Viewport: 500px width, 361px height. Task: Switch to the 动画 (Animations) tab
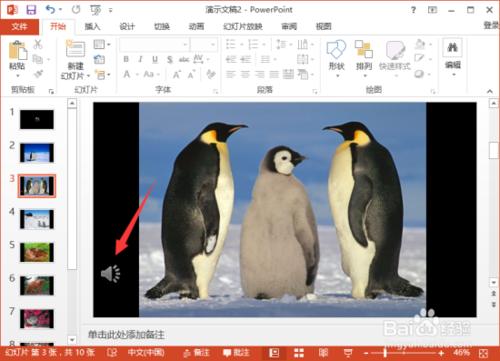[x=196, y=26]
